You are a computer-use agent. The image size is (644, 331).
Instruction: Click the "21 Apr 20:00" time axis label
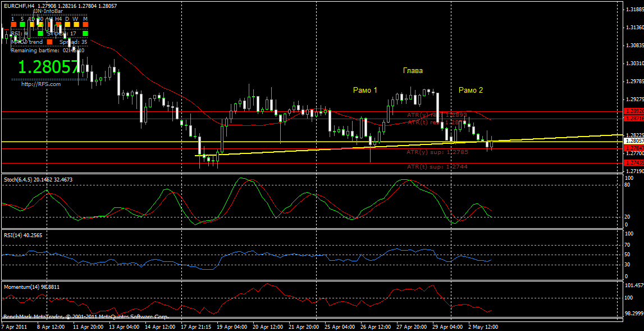(x=303, y=327)
